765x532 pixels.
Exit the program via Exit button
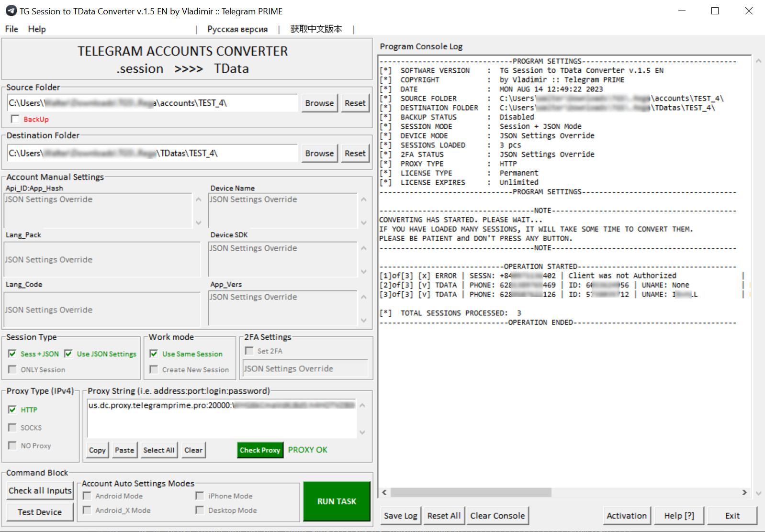click(x=732, y=516)
